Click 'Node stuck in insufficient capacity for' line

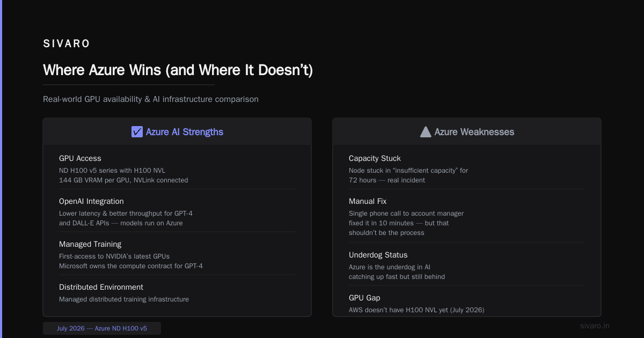(x=408, y=171)
